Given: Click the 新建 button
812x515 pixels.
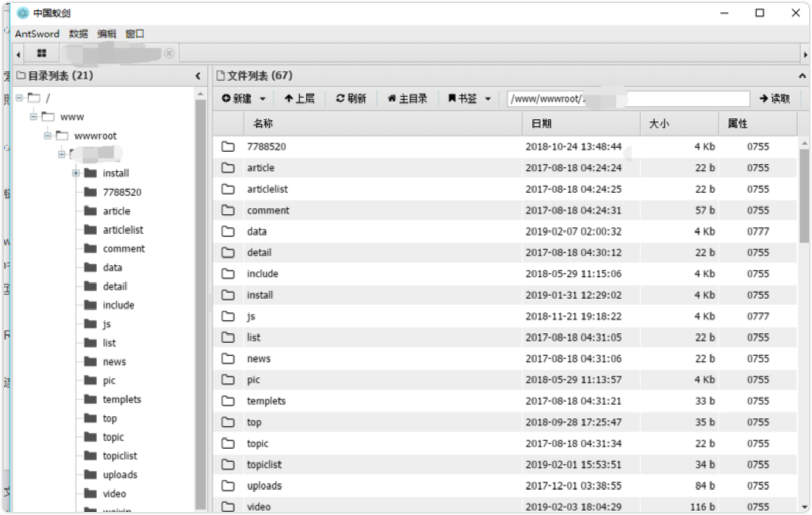Looking at the screenshot, I should [x=237, y=98].
